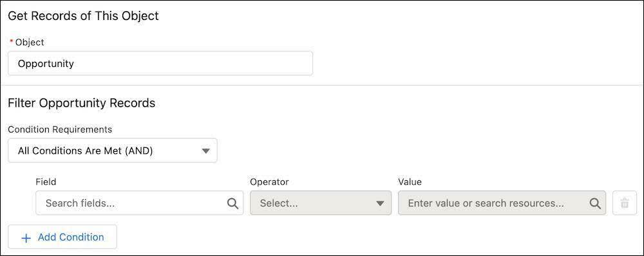Viewport: 644px width, 256px height.
Task: Click the Operator column label
Action: click(269, 181)
